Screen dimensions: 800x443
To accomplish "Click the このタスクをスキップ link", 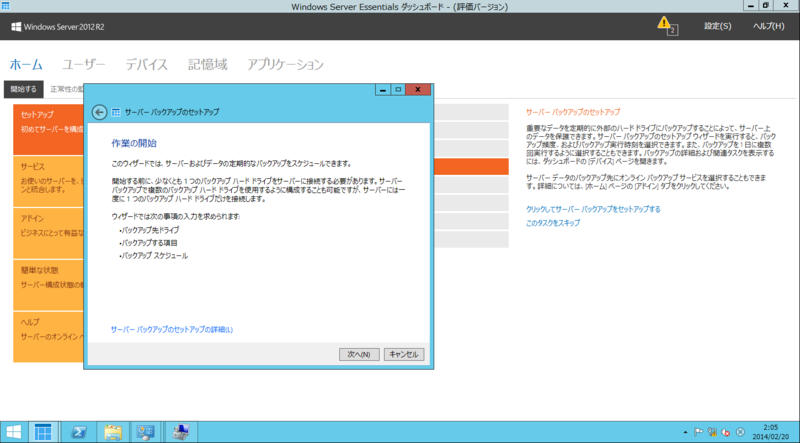I will point(553,223).
